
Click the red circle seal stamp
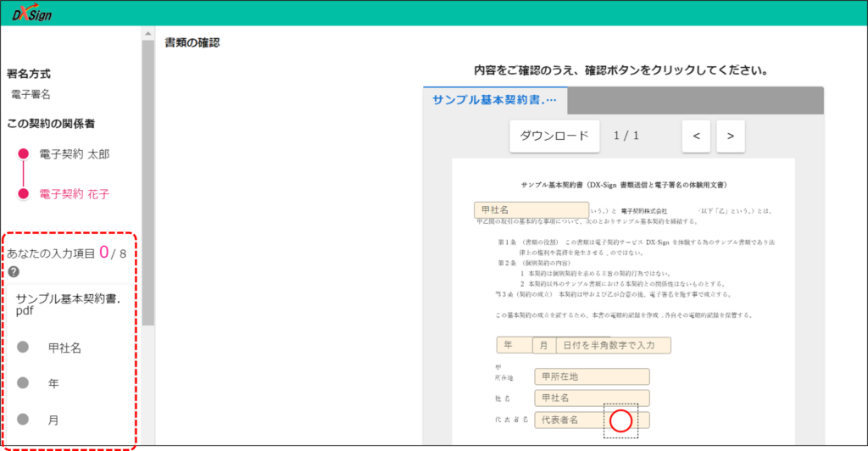pyautogui.click(x=621, y=420)
